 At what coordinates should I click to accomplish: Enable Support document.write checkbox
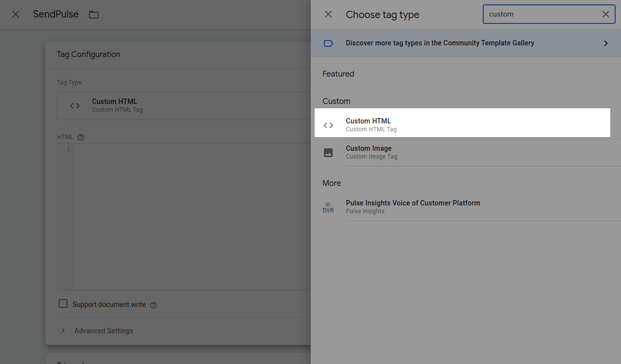click(63, 304)
